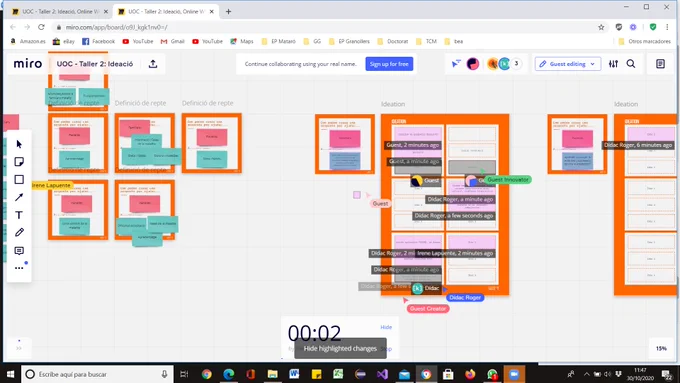Open Microsoft Edge from taskbar
This screenshot has width=680, height=383.
(229, 374)
